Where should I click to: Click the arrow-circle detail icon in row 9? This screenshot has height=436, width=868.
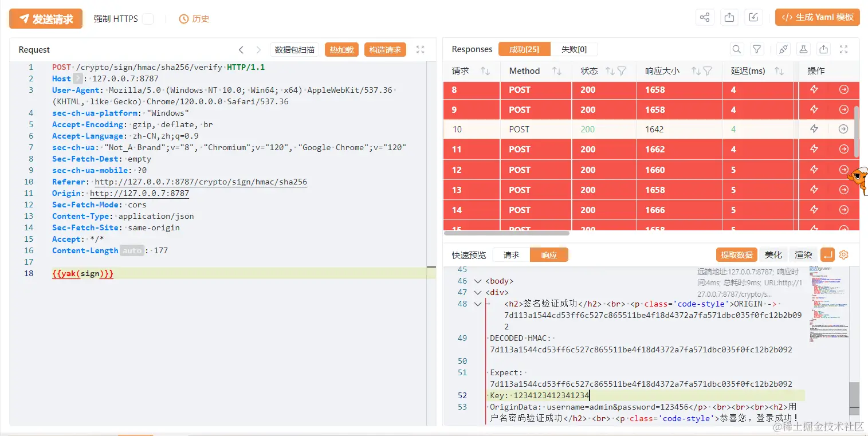(843, 109)
